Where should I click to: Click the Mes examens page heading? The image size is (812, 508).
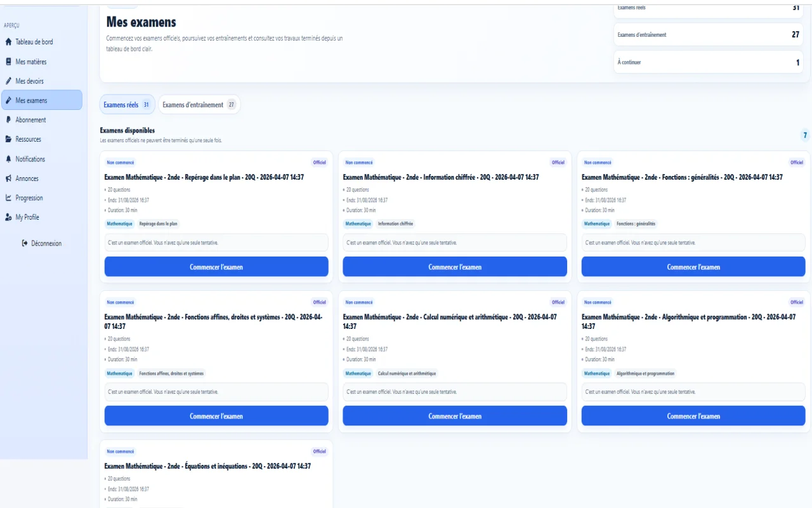coord(141,22)
